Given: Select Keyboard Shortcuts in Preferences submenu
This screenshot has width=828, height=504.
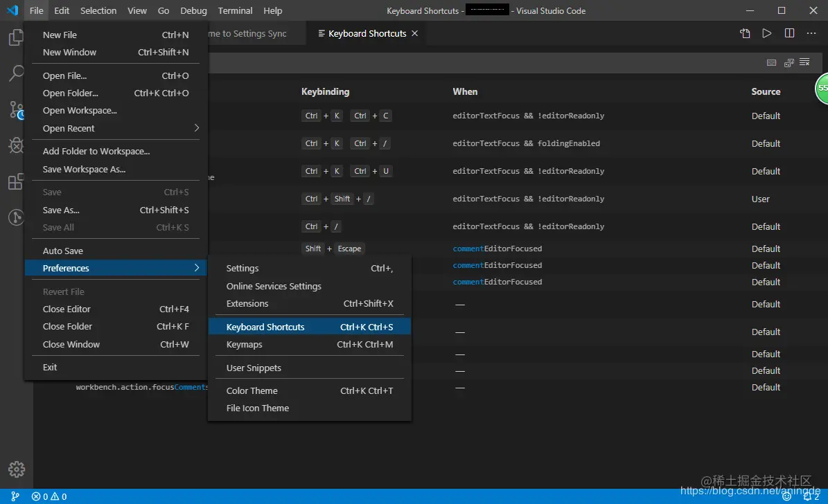Looking at the screenshot, I should click(265, 327).
